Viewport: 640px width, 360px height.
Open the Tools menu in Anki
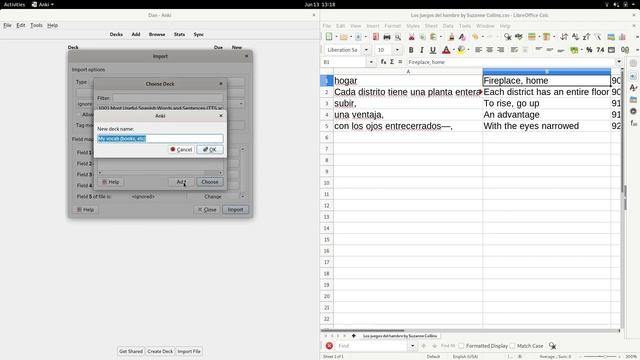click(36, 25)
